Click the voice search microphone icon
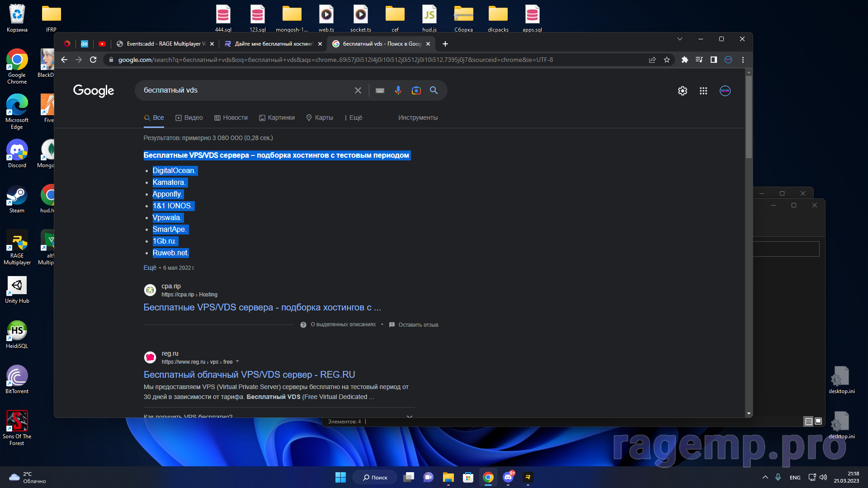This screenshot has height=488, width=868. (x=398, y=90)
